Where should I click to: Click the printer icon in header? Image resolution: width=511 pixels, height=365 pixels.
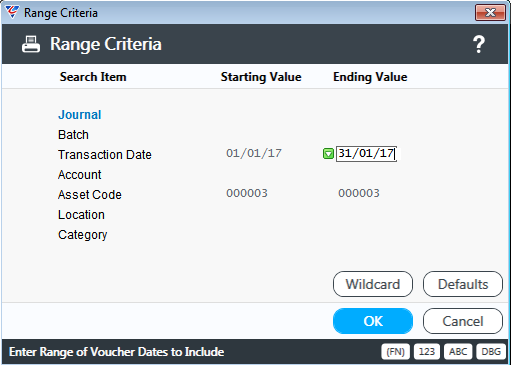point(31,44)
